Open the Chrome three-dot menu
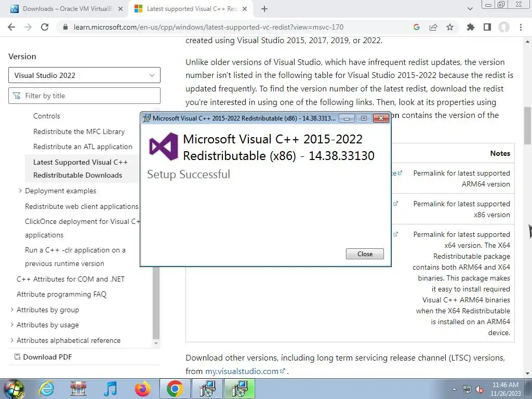This screenshot has width=532, height=399. click(x=521, y=27)
